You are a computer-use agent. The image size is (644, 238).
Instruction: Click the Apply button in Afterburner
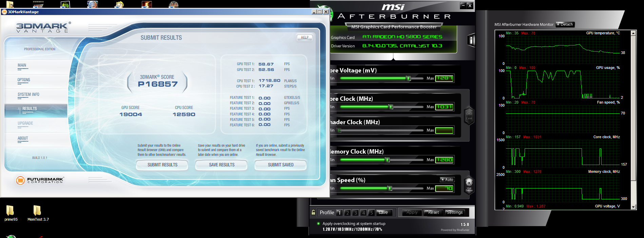tap(412, 213)
